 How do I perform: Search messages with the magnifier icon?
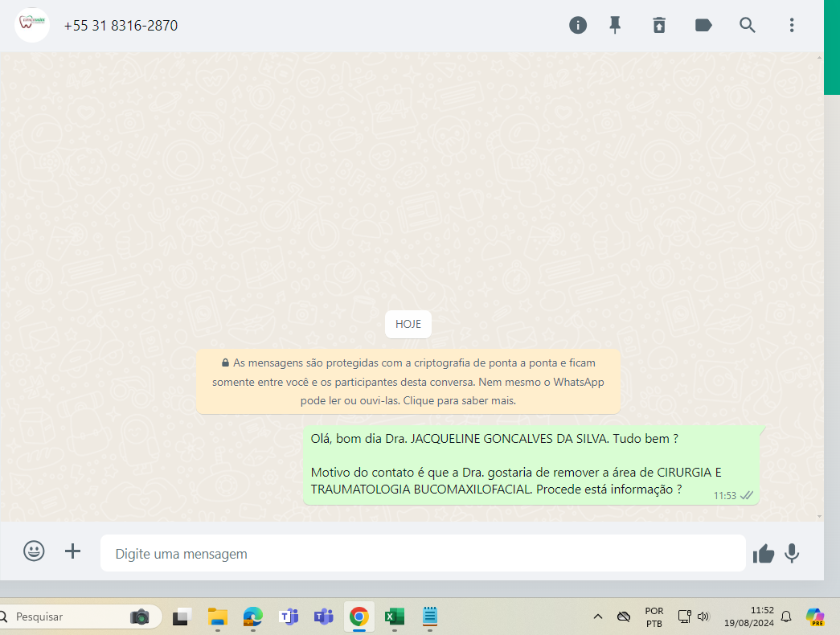(x=748, y=25)
